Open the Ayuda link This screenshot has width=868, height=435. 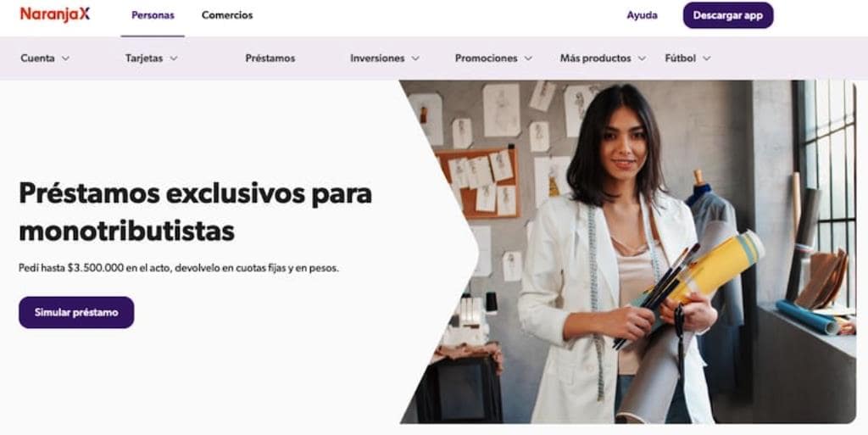(643, 15)
